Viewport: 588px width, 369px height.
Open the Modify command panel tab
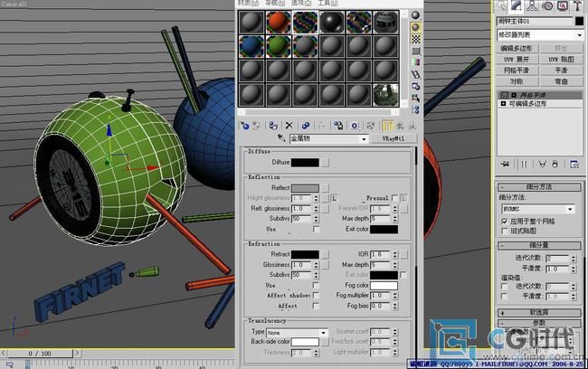coord(517,5)
